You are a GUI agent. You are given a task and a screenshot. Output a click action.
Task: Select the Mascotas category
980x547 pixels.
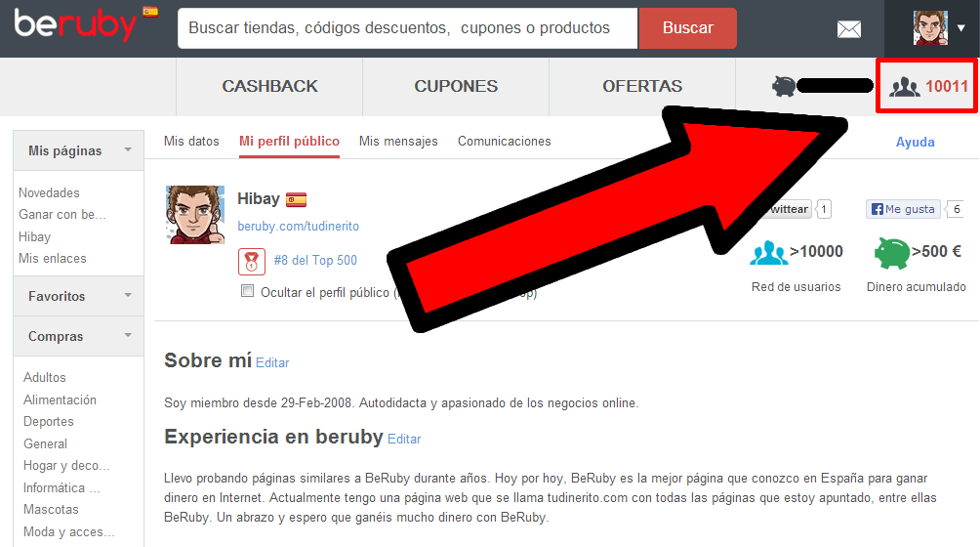[51, 510]
